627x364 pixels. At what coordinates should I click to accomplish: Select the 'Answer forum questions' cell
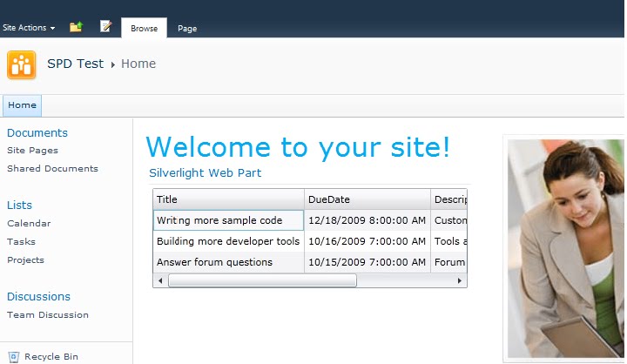(228, 262)
